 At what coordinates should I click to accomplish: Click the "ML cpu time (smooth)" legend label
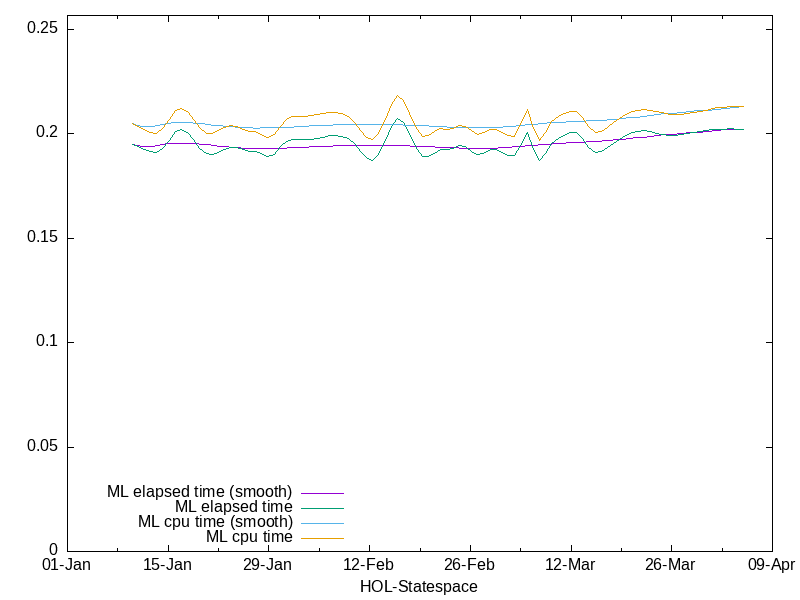(215, 522)
